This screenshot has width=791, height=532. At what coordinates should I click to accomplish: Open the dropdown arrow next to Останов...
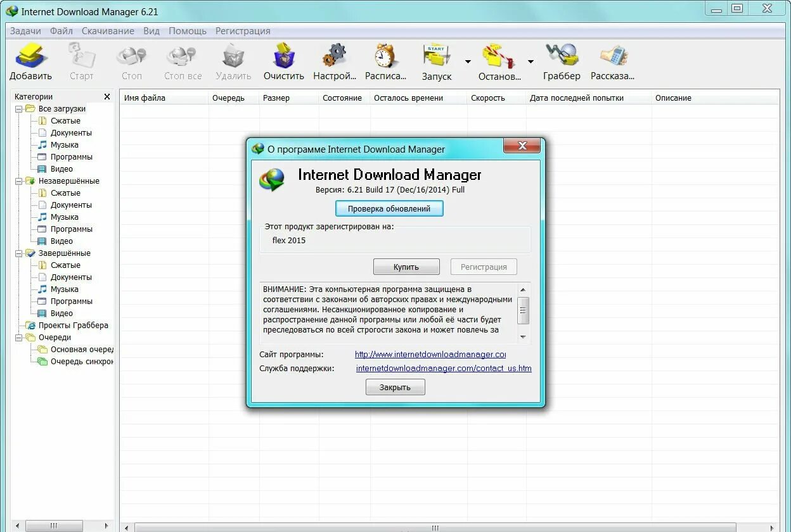[531, 61]
